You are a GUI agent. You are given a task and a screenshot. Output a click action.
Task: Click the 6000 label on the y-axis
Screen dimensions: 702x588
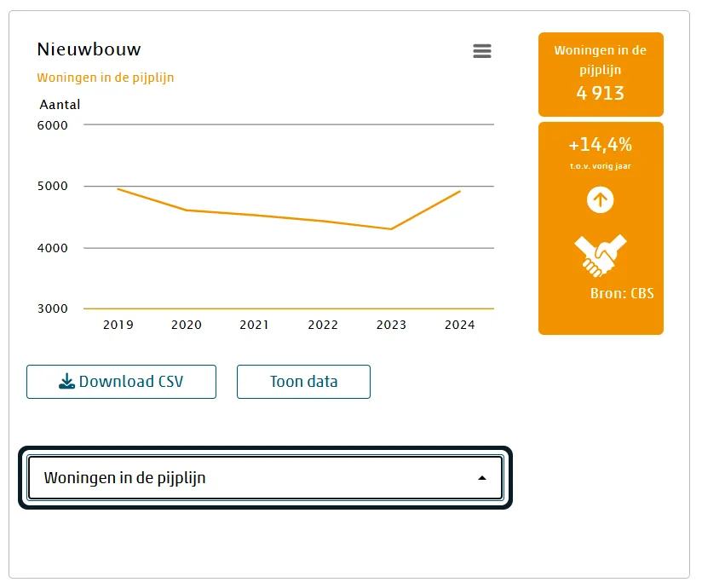(x=52, y=125)
